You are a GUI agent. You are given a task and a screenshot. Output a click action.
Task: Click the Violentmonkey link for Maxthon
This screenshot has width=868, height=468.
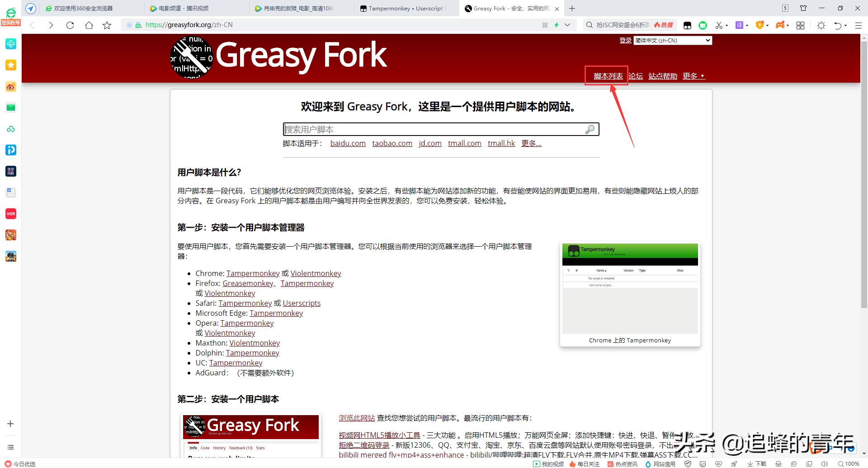click(x=255, y=343)
